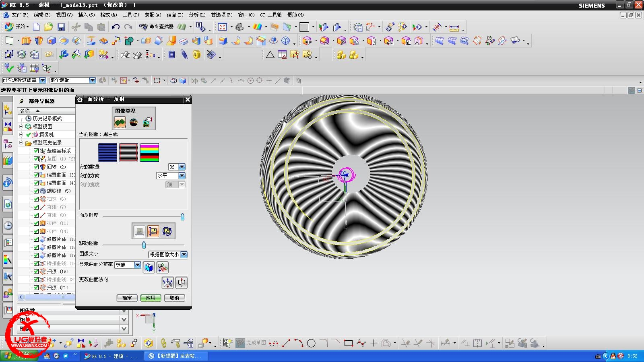Screen dimensions: 644x362
Task: Toggle the 扫掠 (21) checkbox
Action: tap(36, 287)
